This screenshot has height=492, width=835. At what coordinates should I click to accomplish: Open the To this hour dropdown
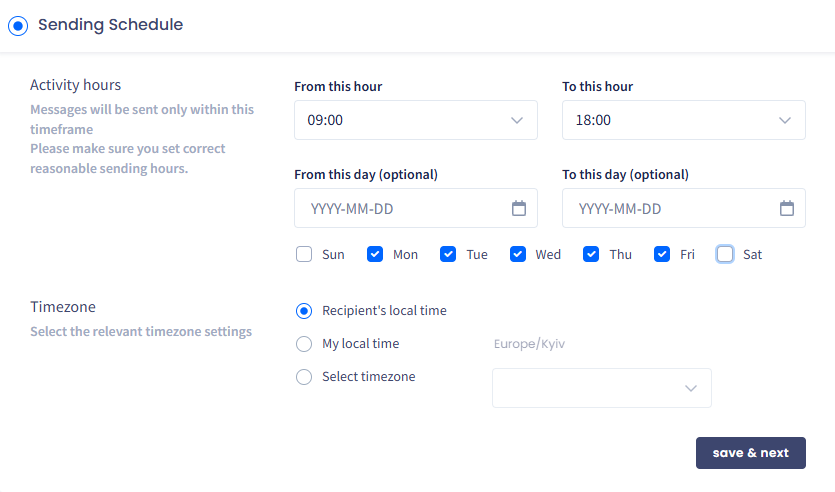click(683, 120)
